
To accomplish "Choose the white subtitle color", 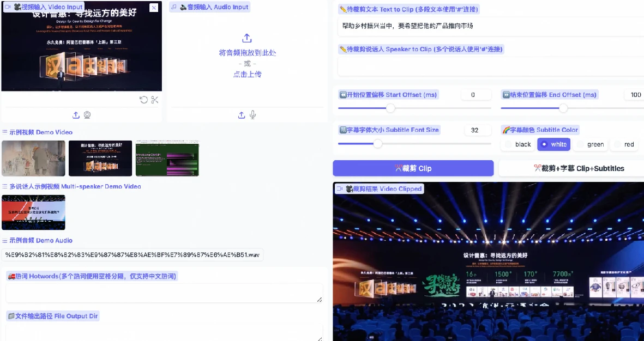I will pos(553,144).
